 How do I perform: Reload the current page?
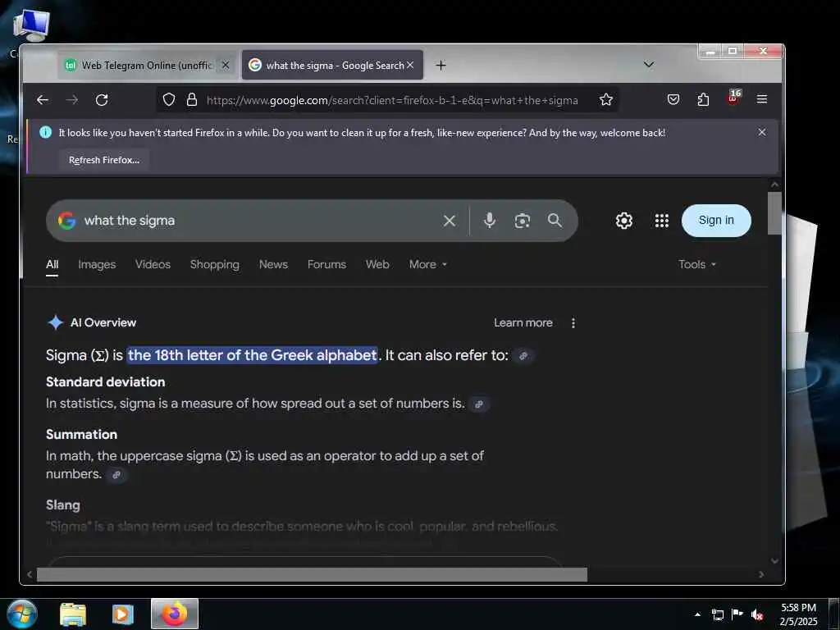pos(102,99)
